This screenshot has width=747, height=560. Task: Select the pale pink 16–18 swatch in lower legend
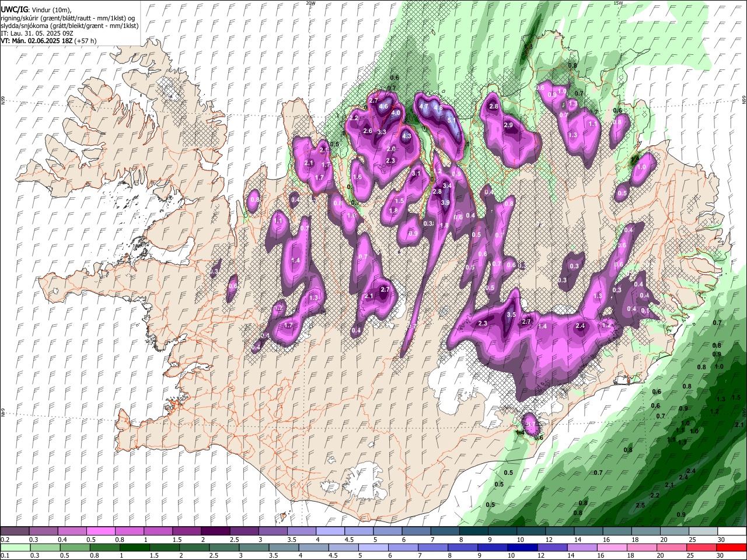click(x=612, y=547)
